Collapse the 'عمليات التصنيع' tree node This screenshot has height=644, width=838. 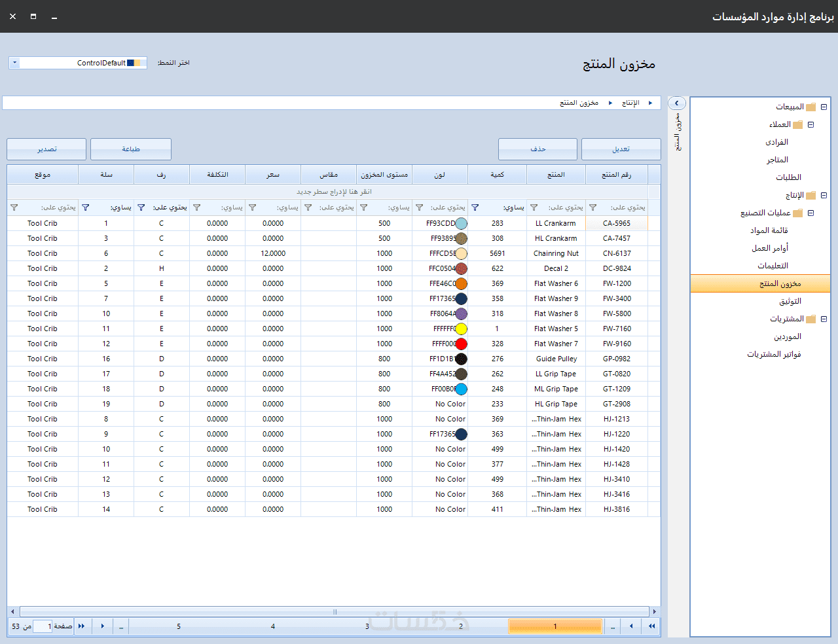pyautogui.click(x=811, y=213)
